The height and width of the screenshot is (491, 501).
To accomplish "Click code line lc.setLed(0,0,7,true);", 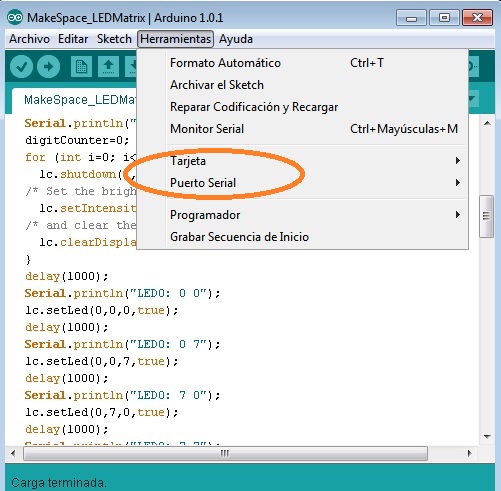I will (x=102, y=361).
